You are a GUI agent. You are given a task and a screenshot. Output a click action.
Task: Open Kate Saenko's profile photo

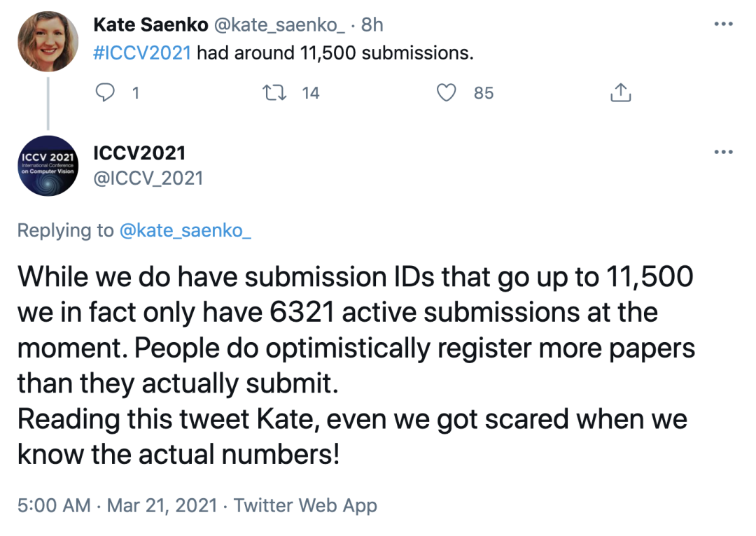pos(48,42)
